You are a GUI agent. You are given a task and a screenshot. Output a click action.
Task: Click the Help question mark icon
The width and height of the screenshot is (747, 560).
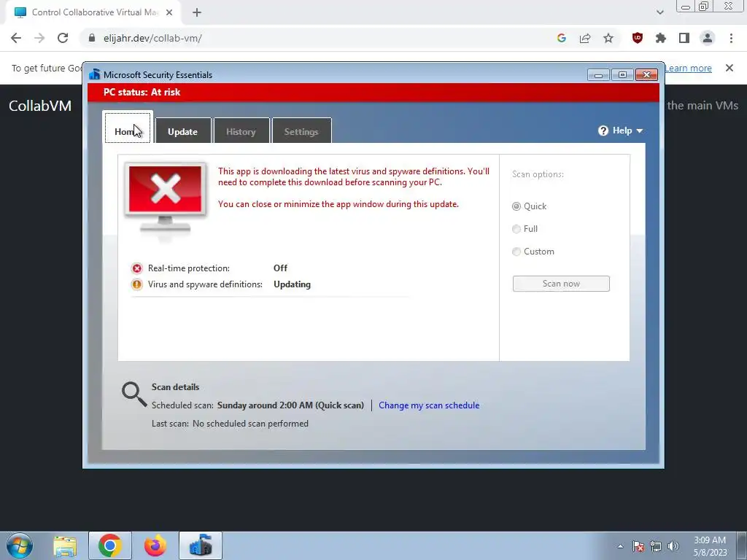click(603, 131)
